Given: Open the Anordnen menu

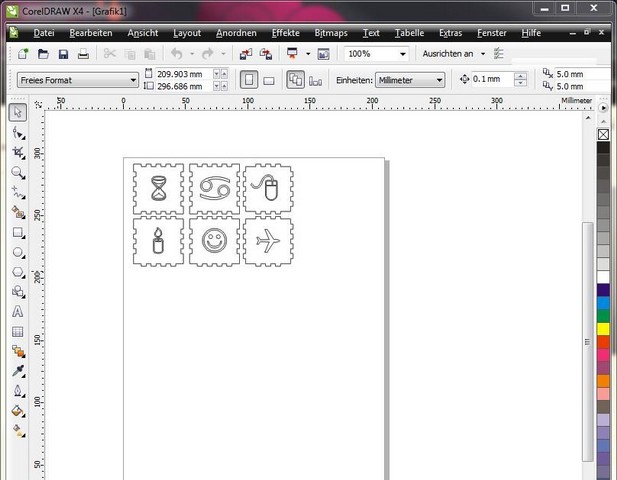Looking at the screenshot, I should [x=236, y=33].
